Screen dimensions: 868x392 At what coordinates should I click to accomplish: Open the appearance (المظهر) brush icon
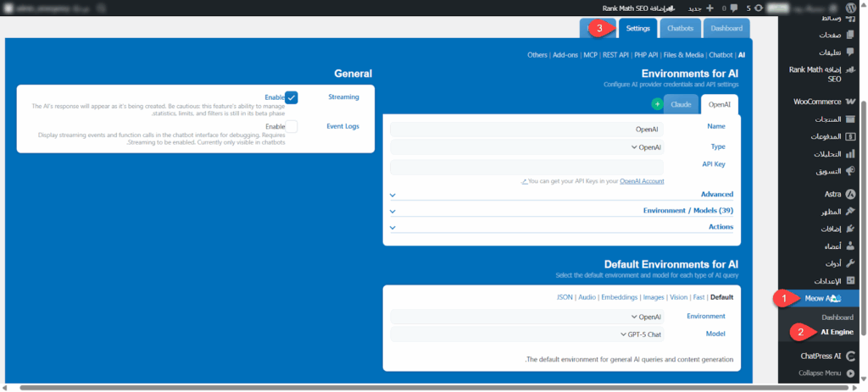[x=850, y=212]
